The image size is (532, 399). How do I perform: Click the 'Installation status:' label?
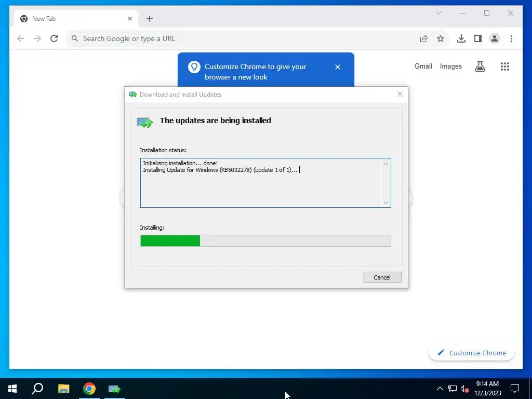click(163, 150)
